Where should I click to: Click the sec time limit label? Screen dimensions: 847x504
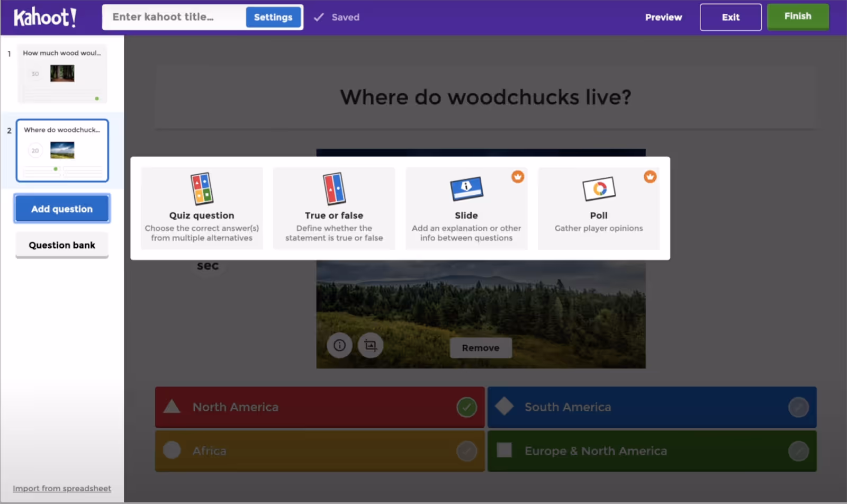208,266
